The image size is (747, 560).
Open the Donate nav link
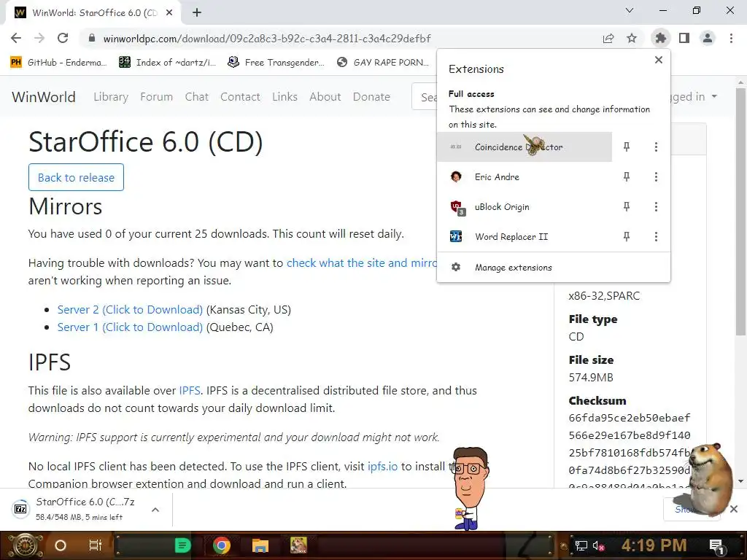(371, 97)
